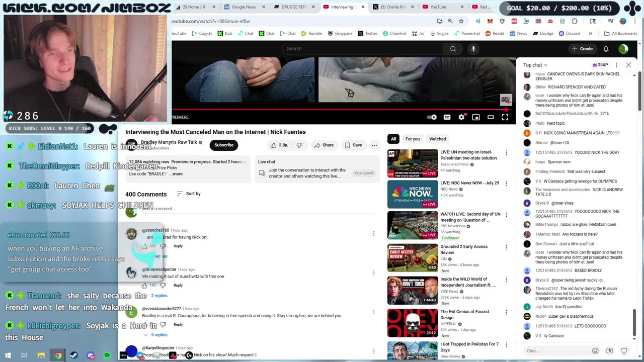Open Spotify from the taskbar

107,355
